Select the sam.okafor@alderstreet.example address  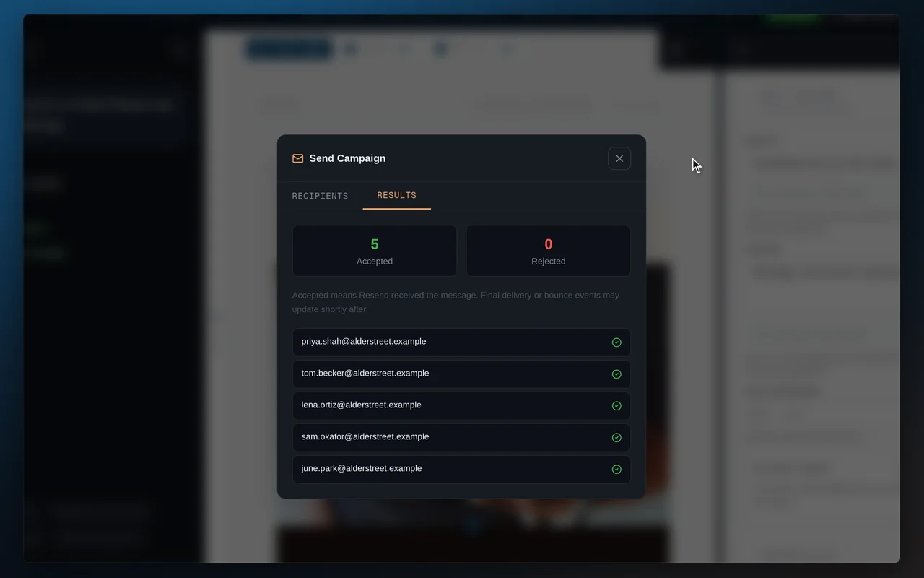pos(365,436)
